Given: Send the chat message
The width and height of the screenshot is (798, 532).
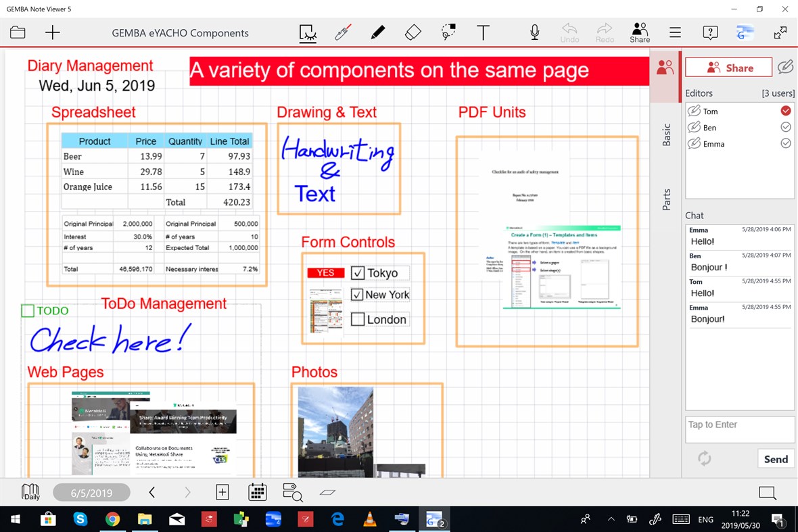Looking at the screenshot, I should tap(775, 458).
